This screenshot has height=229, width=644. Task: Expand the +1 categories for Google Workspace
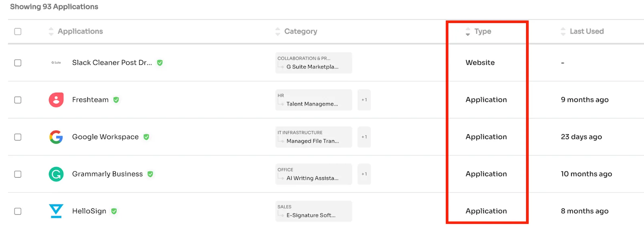click(x=364, y=137)
